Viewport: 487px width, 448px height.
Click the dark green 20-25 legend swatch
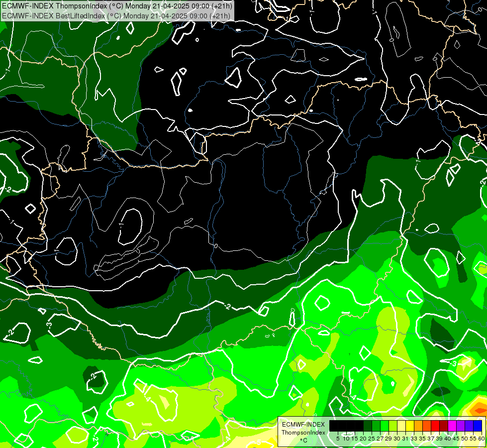368,426
